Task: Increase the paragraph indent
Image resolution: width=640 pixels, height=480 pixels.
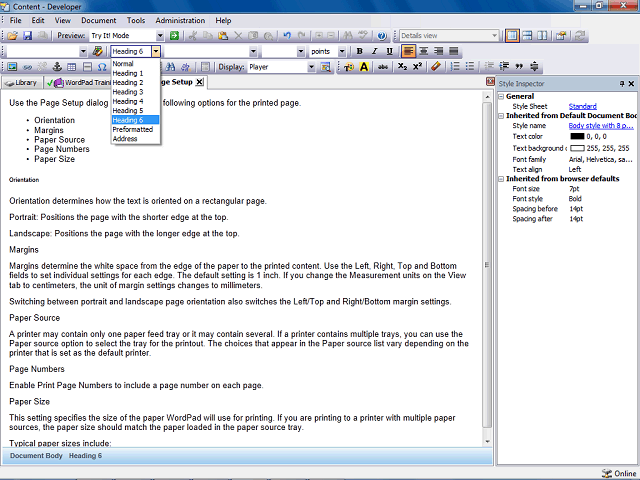Action: click(504, 67)
